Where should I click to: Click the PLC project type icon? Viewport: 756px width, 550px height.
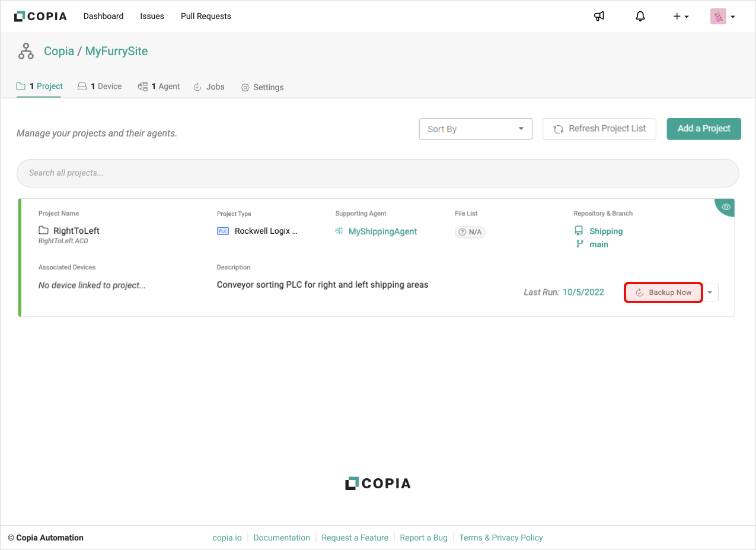tap(223, 231)
